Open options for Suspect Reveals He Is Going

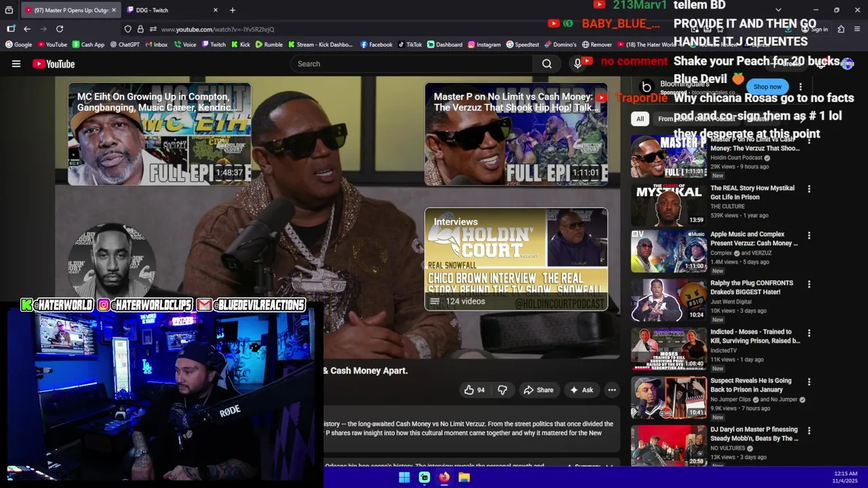(x=808, y=382)
